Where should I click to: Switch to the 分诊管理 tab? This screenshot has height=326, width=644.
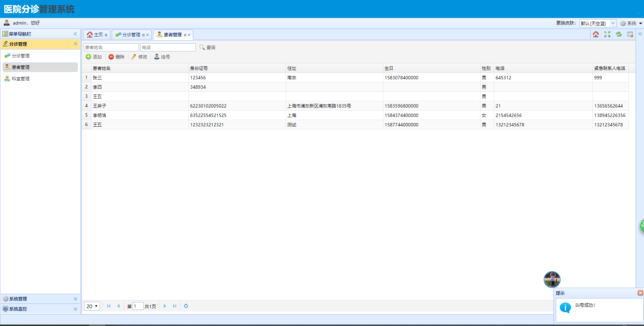[x=131, y=35]
